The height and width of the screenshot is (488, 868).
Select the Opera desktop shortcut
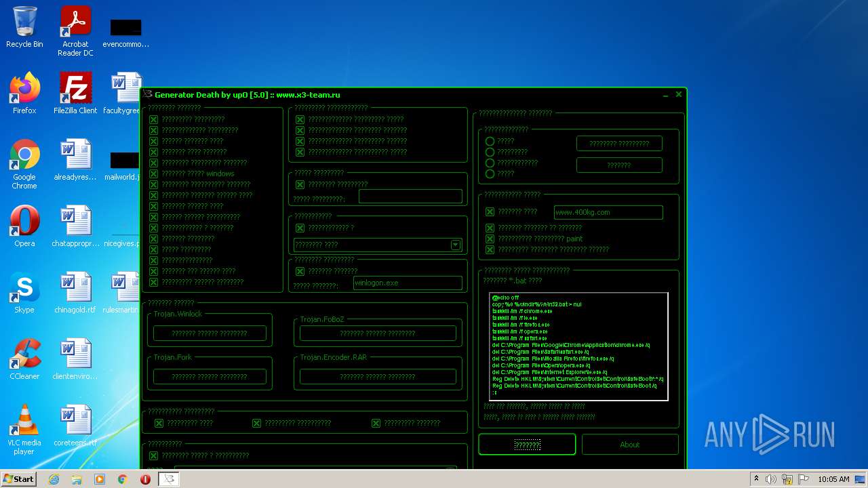(x=24, y=226)
